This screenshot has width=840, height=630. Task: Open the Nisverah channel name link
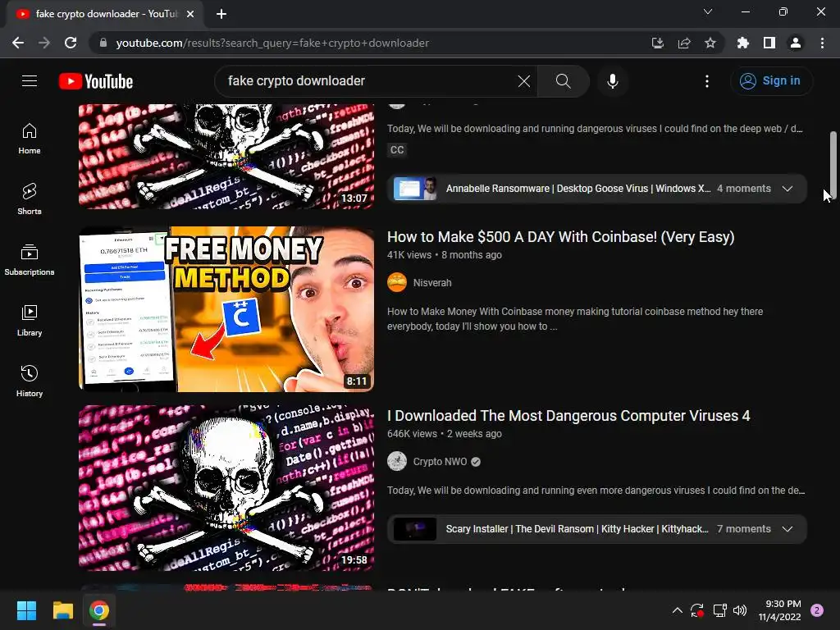tap(432, 282)
